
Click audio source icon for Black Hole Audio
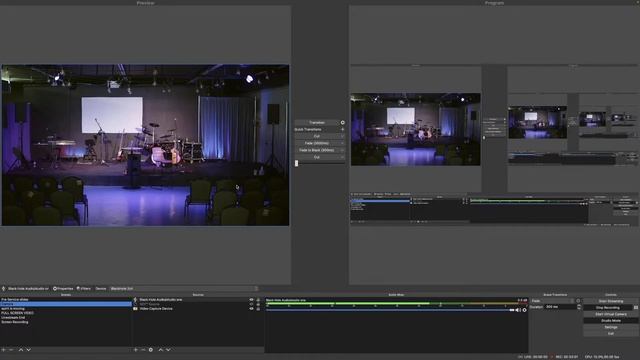point(136,300)
